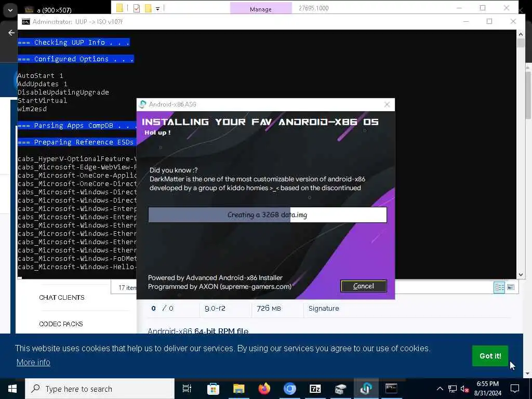The image size is (532, 399).
Task: Click the installer package box taskbar icon
Action: click(340, 389)
